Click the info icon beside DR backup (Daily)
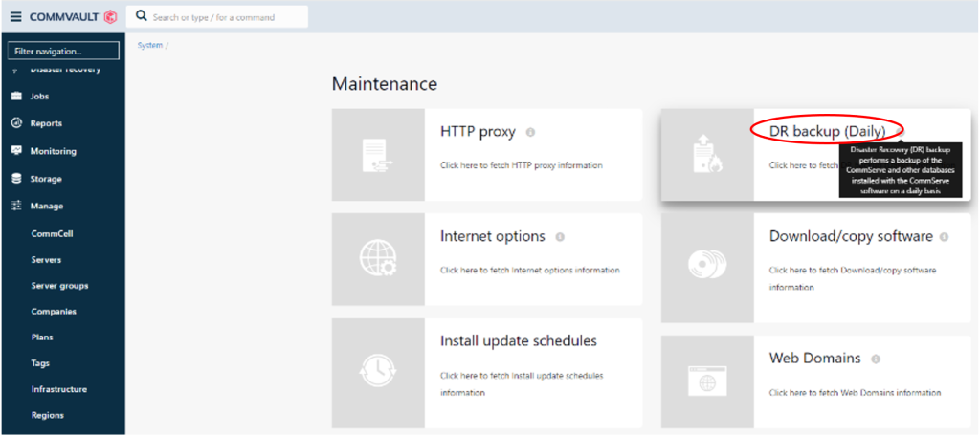Screen dimensions: 980x435 (900, 132)
